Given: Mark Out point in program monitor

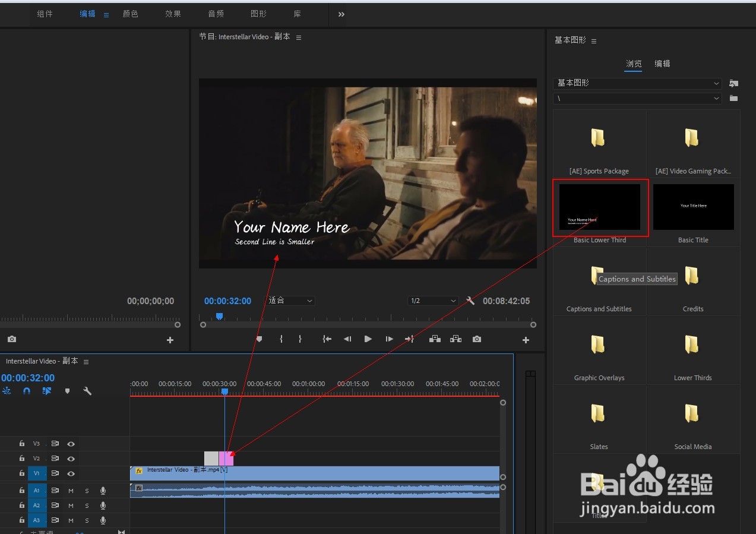Looking at the screenshot, I should click(x=300, y=339).
